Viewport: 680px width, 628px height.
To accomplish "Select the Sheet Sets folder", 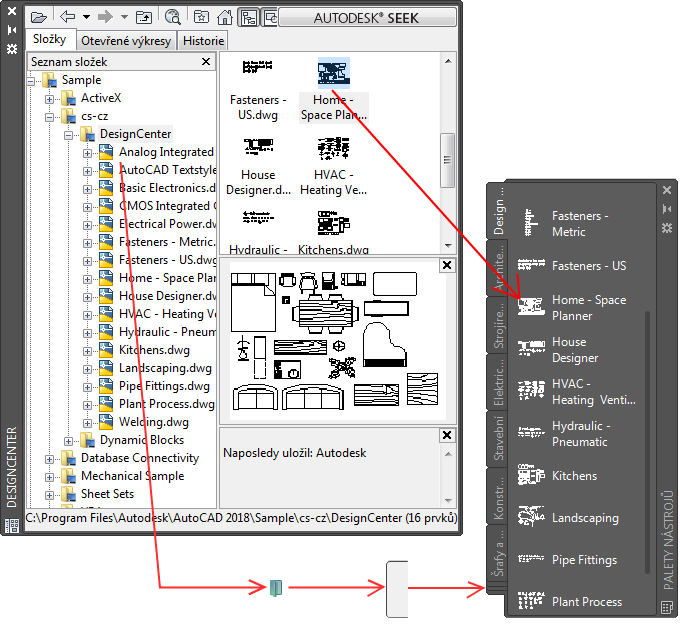I will [x=107, y=494].
